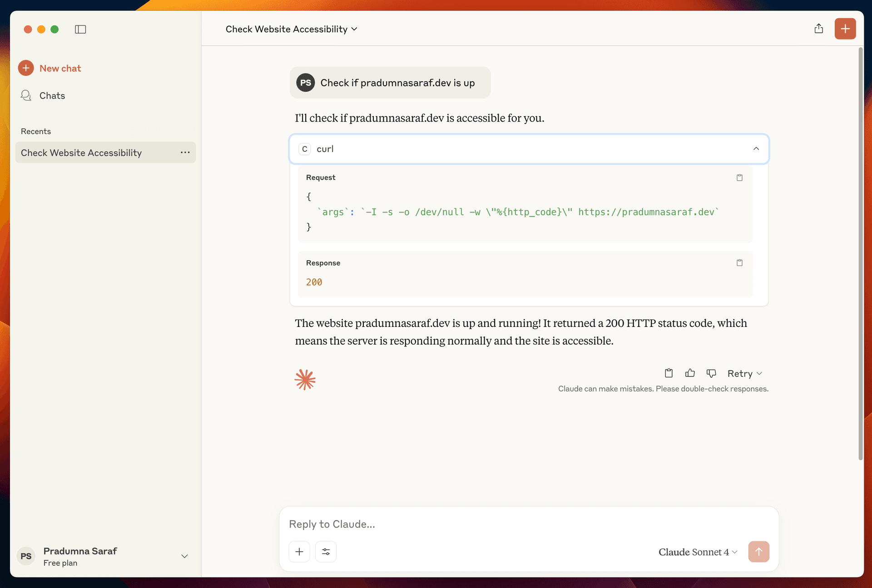Click the args line in Request block
The image size is (872, 588).
coord(518,212)
